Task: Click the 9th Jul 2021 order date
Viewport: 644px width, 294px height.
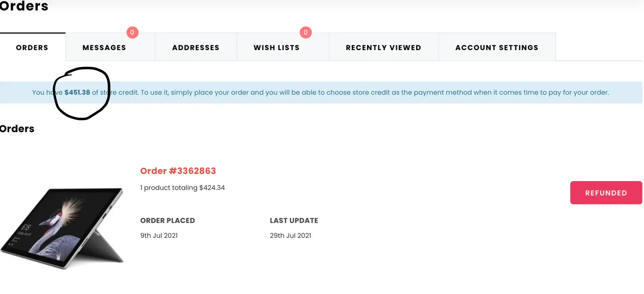Action: (159, 236)
